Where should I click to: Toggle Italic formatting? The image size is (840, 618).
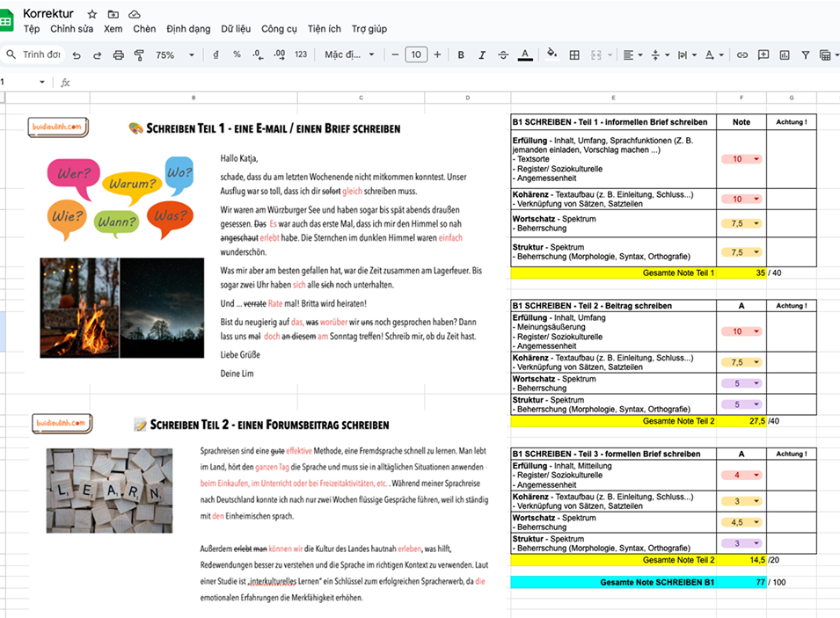point(482,55)
